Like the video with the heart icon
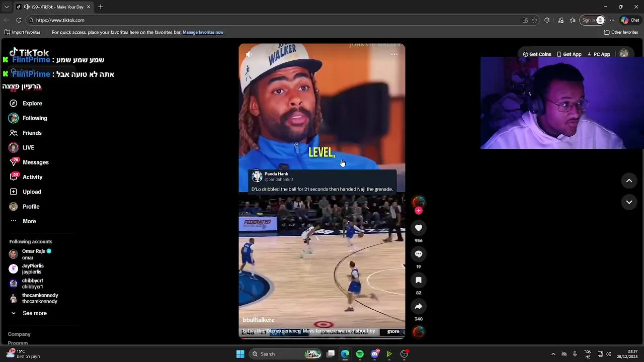 [x=418, y=228]
